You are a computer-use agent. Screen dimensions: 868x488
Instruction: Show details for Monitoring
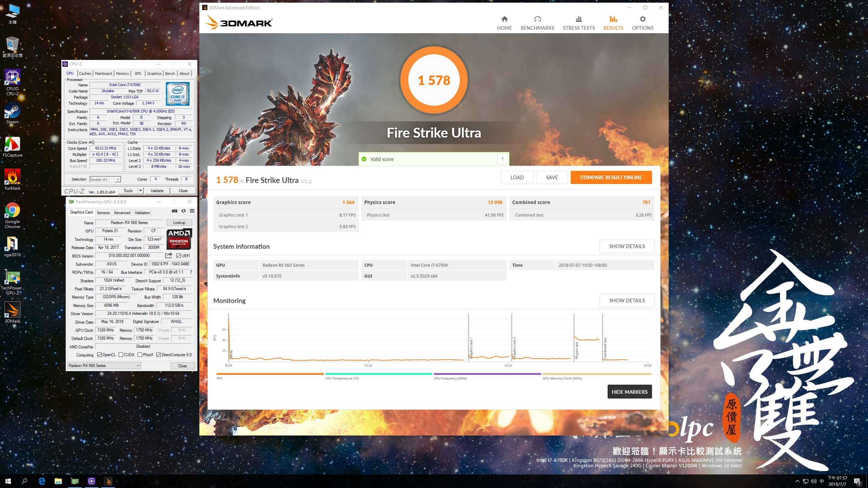click(627, 300)
